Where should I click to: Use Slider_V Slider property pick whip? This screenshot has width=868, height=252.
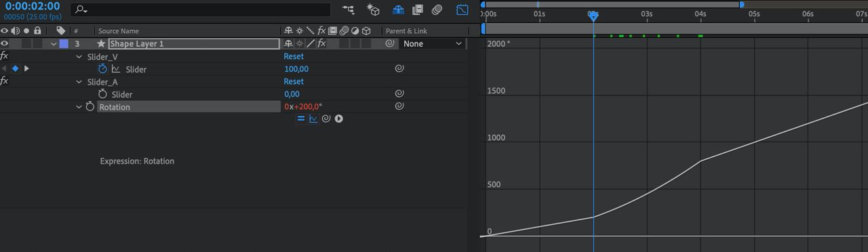(x=399, y=68)
